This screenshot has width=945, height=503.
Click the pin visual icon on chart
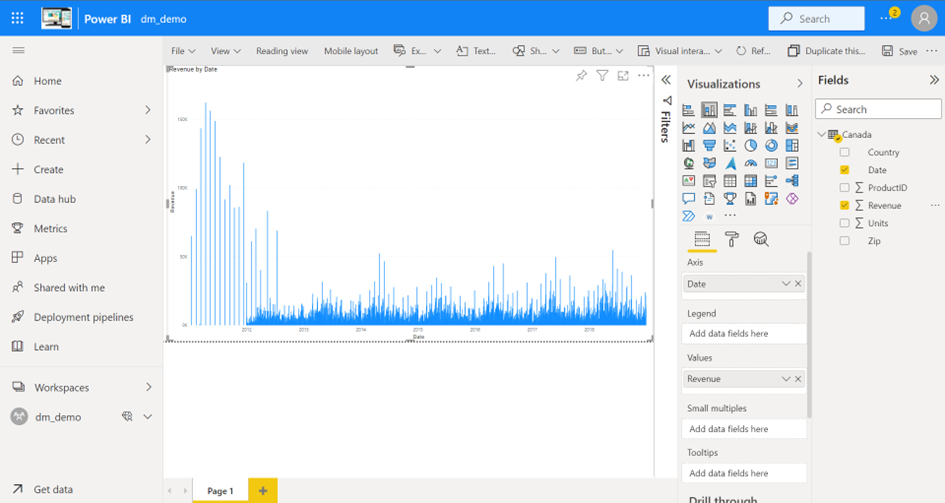click(581, 76)
